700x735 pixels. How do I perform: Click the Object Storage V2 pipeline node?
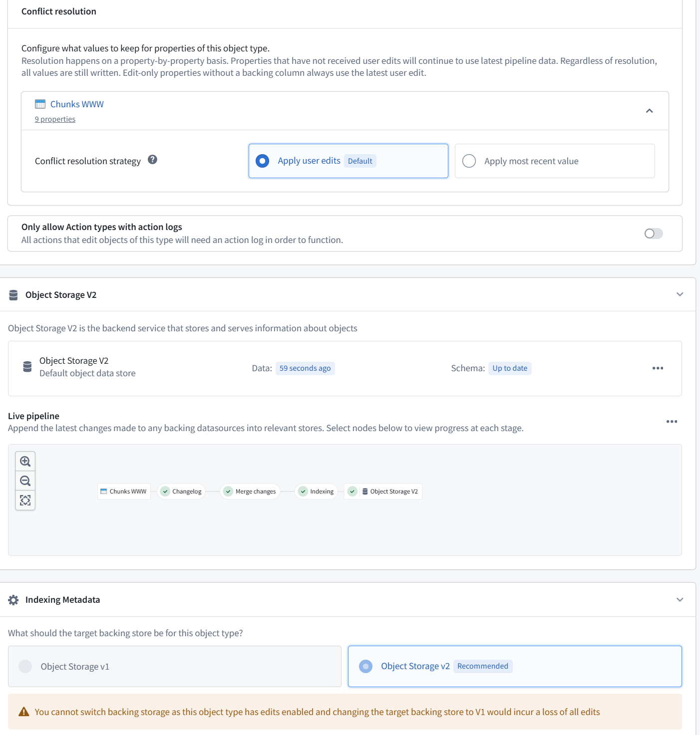pos(383,491)
